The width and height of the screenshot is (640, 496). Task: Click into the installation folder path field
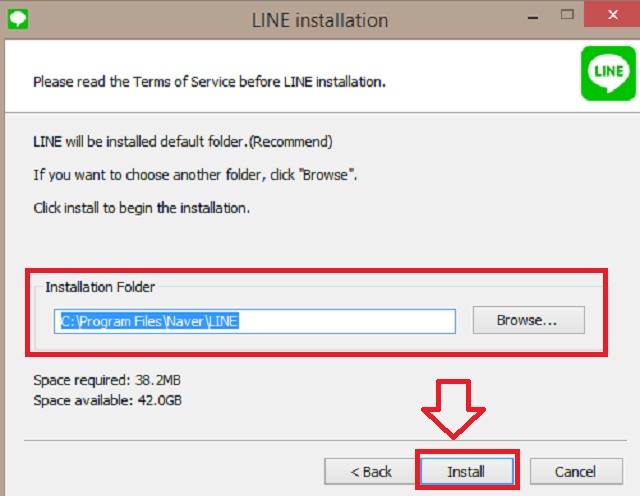coord(255,321)
